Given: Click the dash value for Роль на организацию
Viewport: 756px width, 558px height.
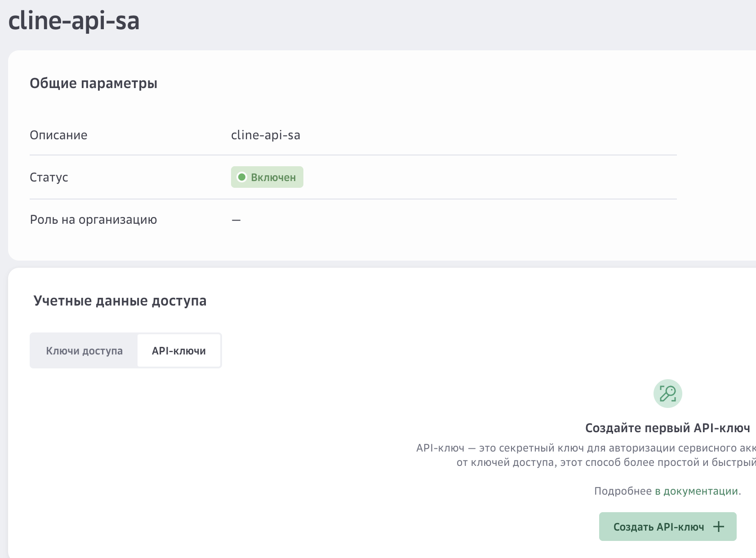Looking at the screenshot, I should click(x=236, y=220).
